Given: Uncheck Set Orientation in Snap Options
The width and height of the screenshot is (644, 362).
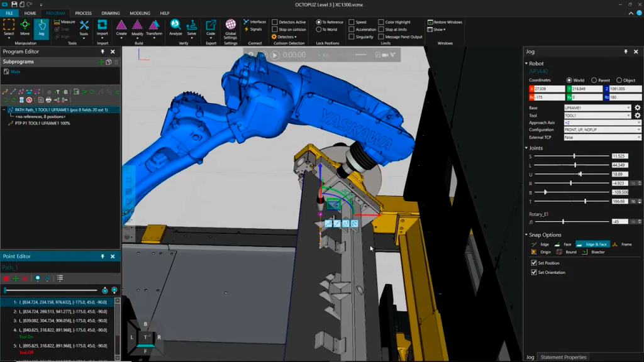Looking at the screenshot, I should [x=534, y=272].
